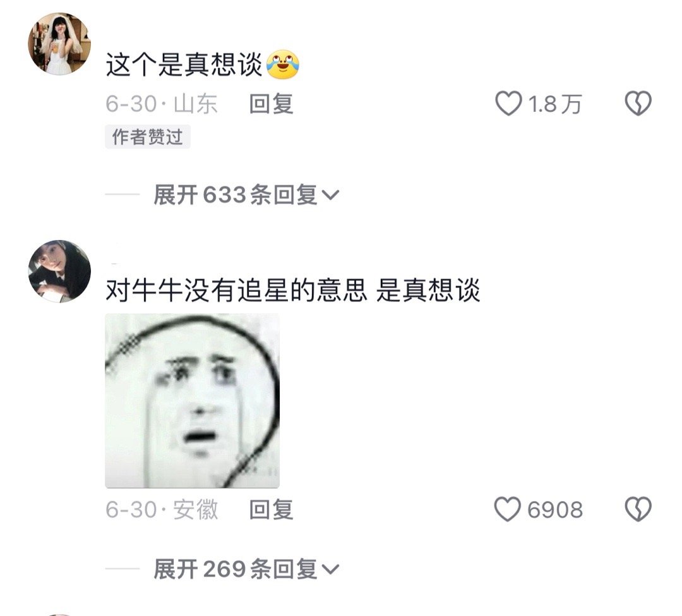Tap the 6-30 · 安徽 timestamp
The width and height of the screenshot is (682, 616).
coord(162,509)
